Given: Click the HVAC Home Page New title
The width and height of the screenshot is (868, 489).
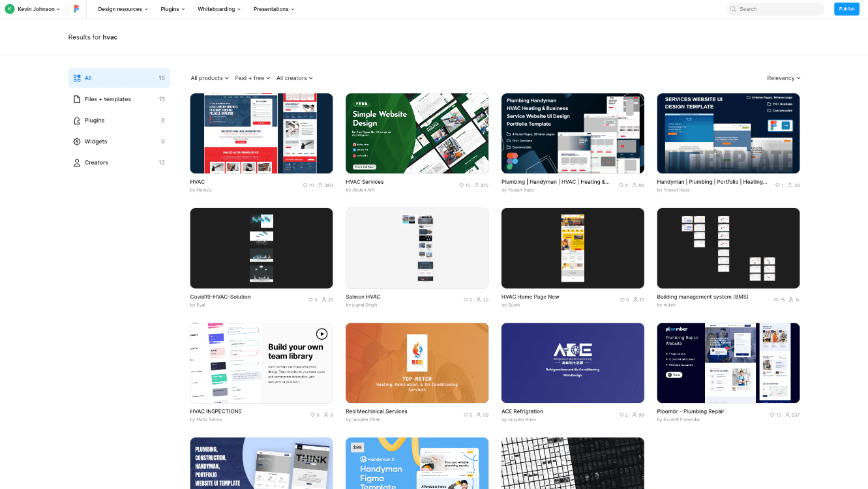Looking at the screenshot, I should 530,297.
